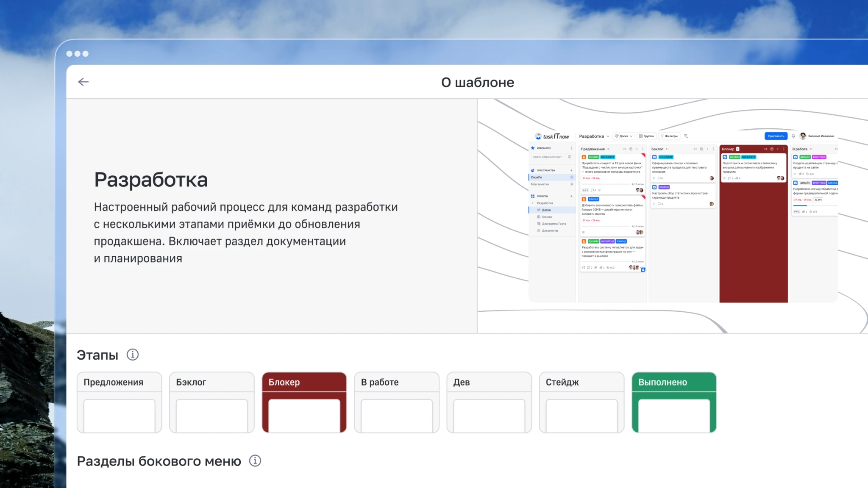Open the Доска view dropdown in preview toolbar
The image size is (868, 488).
pos(623,136)
